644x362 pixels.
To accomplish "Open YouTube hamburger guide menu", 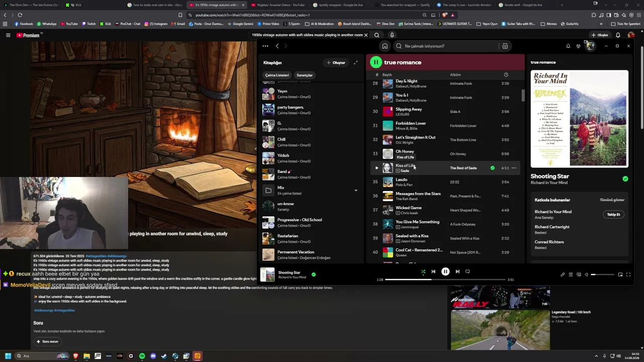I will [8, 35].
